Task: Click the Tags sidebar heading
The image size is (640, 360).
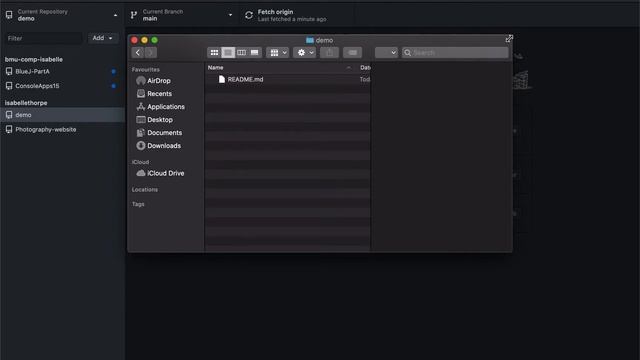Action: [x=138, y=204]
